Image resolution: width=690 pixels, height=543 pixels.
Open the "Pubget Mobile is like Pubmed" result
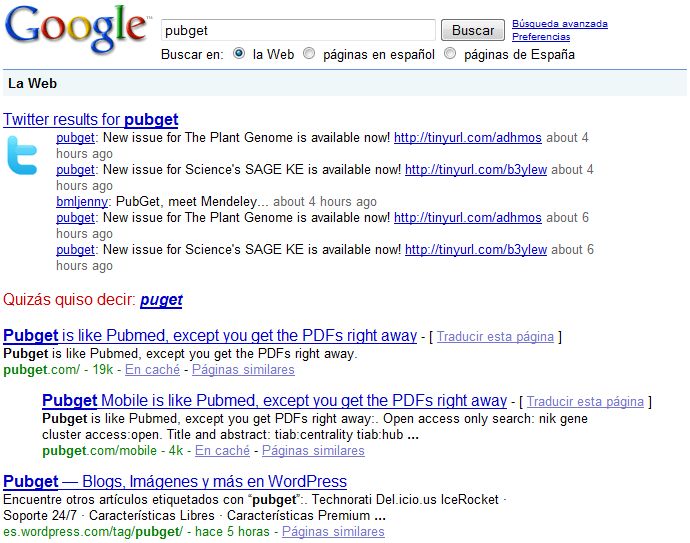pyautogui.click(x=274, y=401)
